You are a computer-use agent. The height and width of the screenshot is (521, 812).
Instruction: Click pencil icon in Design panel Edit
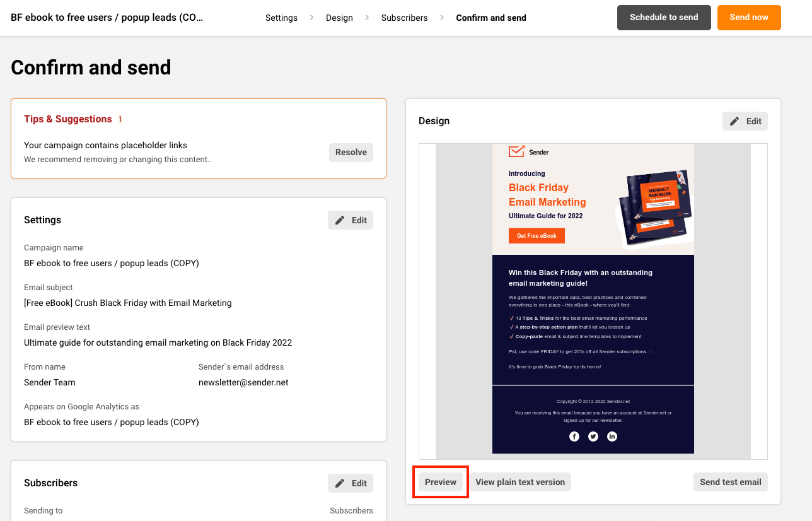click(734, 121)
